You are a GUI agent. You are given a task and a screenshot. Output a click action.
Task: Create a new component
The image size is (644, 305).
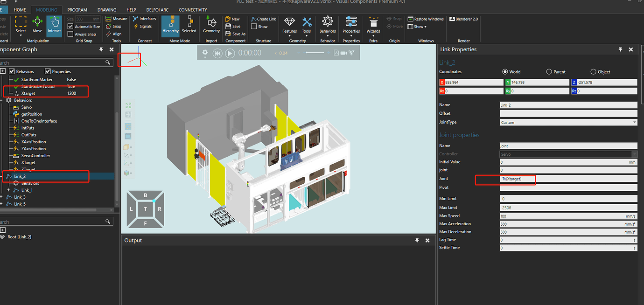[232, 19]
